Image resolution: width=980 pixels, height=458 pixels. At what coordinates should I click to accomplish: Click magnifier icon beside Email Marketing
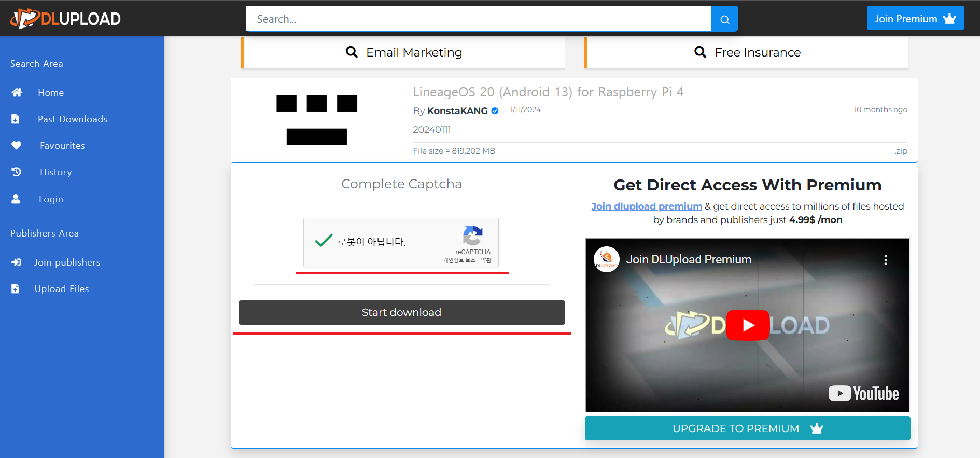(x=352, y=52)
